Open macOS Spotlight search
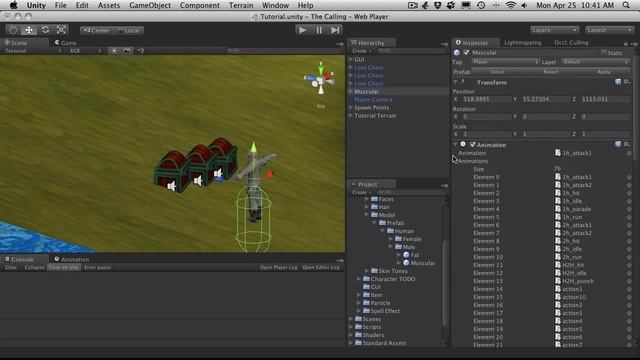This screenshot has width=640, height=360. click(626, 5)
